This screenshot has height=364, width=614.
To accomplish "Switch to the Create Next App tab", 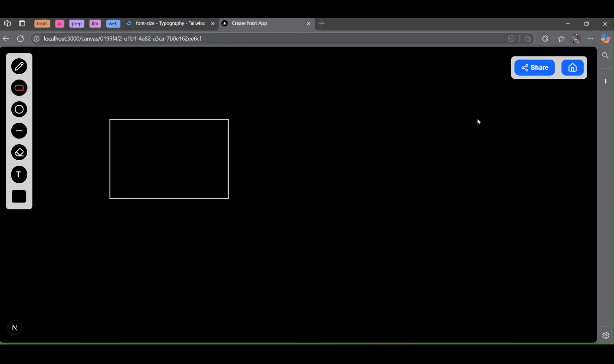I will pyautogui.click(x=249, y=23).
